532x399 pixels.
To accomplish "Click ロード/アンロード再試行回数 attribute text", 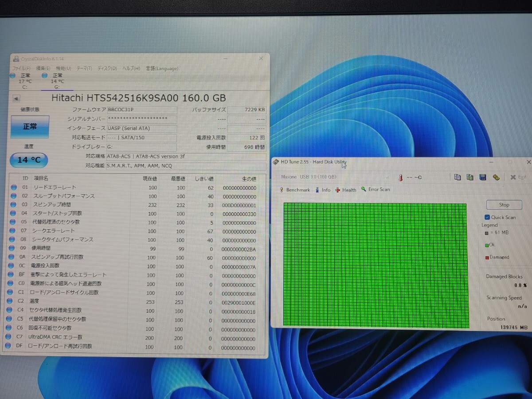I will pos(60,346).
